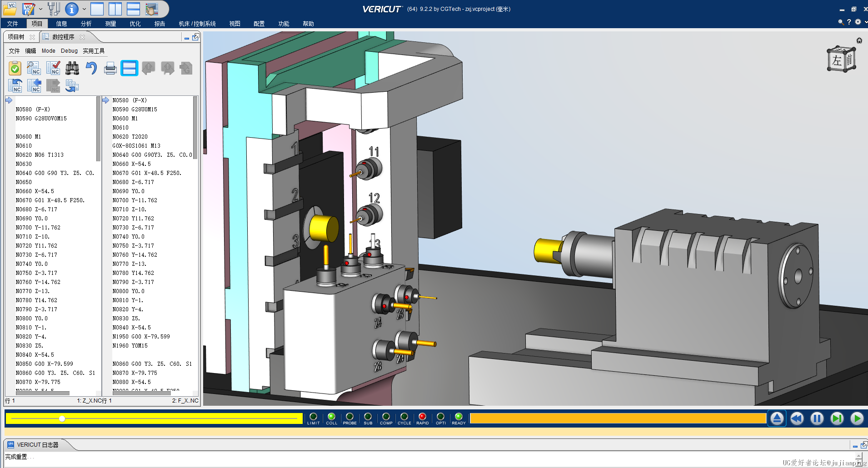868x468 pixels.
Task: Click the rewind NC program button
Action: click(797, 418)
